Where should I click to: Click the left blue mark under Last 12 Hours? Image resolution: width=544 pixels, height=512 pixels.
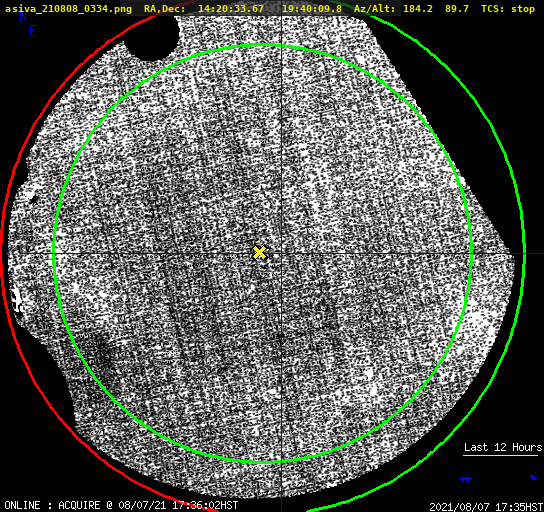click(466, 479)
